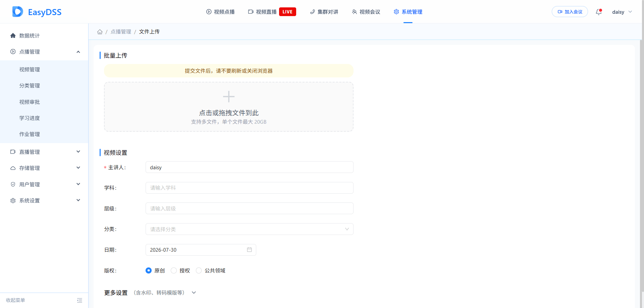Click the red LIVE badge
Viewport: 644px width, 308px height.
287,12
